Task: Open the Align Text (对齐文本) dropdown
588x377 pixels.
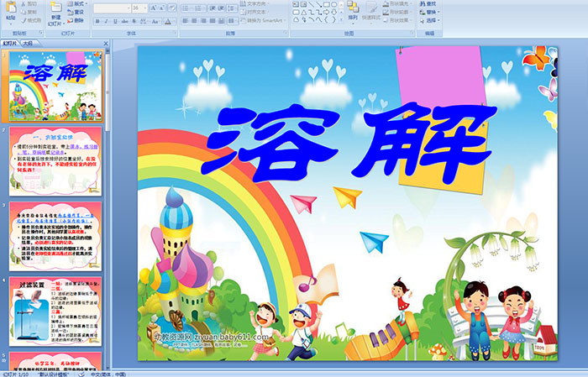Action: pos(255,13)
